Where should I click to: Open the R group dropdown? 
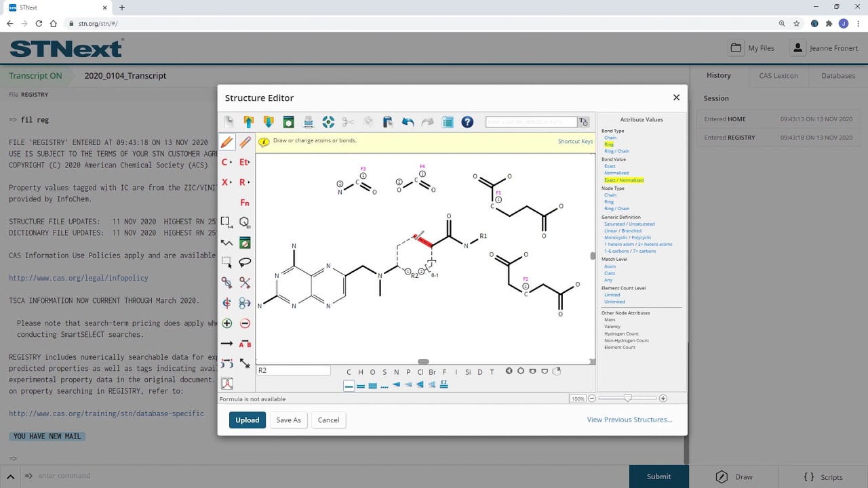click(x=245, y=182)
